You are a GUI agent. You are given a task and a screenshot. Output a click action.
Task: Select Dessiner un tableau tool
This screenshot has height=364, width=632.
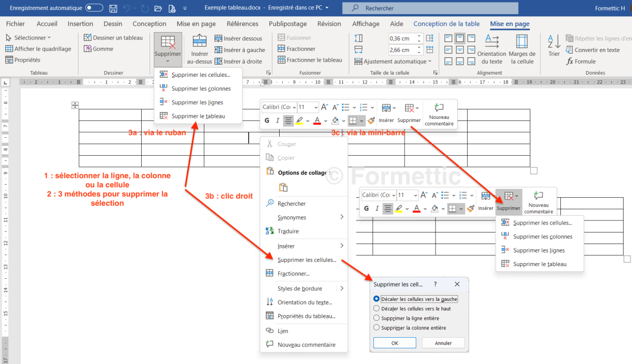(x=113, y=38)
